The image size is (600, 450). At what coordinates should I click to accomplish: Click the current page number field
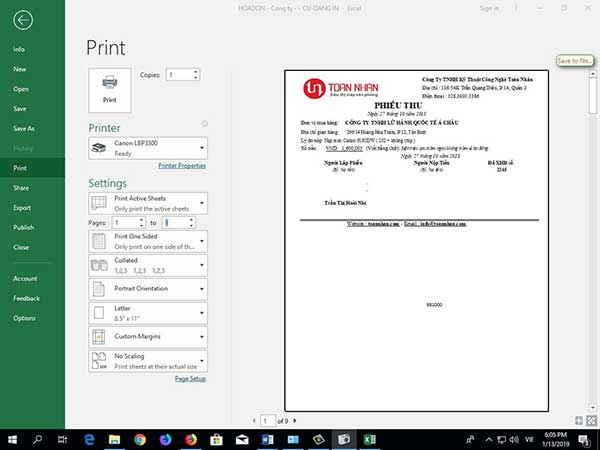[x=268, y=421]
